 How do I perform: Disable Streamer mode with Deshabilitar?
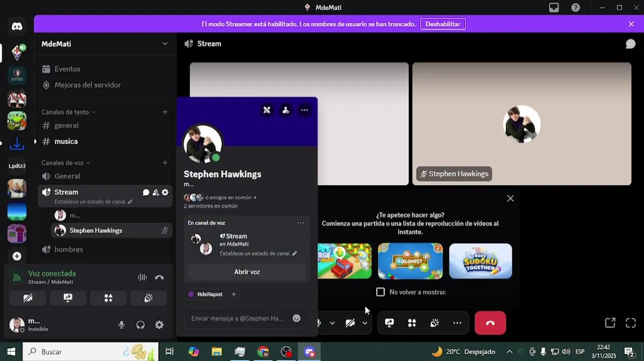pyautogui.click(x=443, y=24)
